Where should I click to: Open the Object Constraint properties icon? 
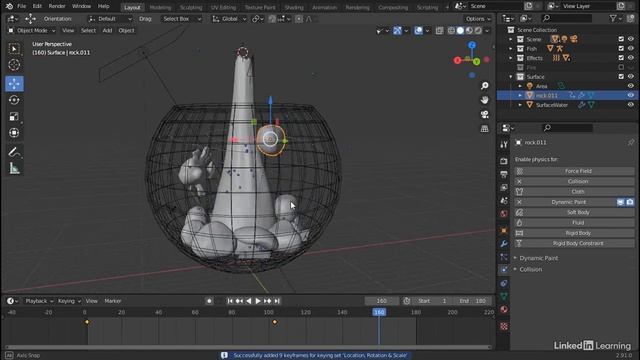coord(504,283)
